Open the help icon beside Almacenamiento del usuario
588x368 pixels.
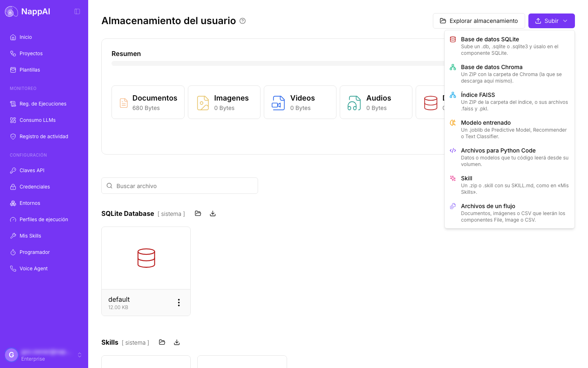(x=243, y=21)
